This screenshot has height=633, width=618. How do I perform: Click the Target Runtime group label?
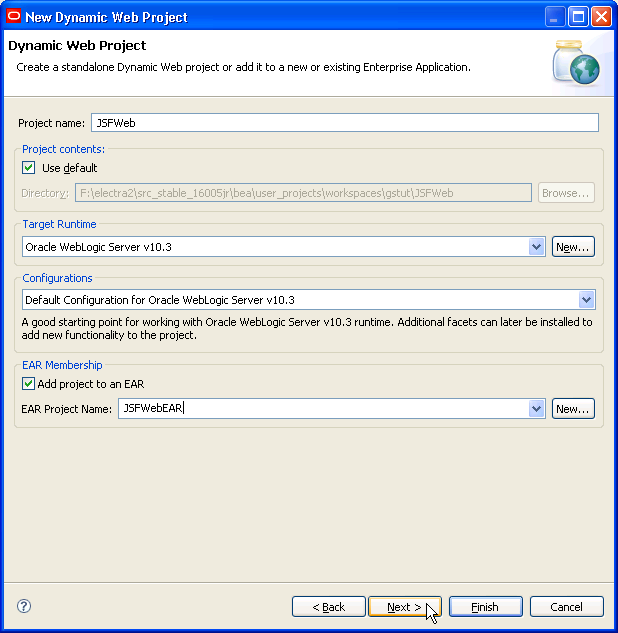[59, 224]
